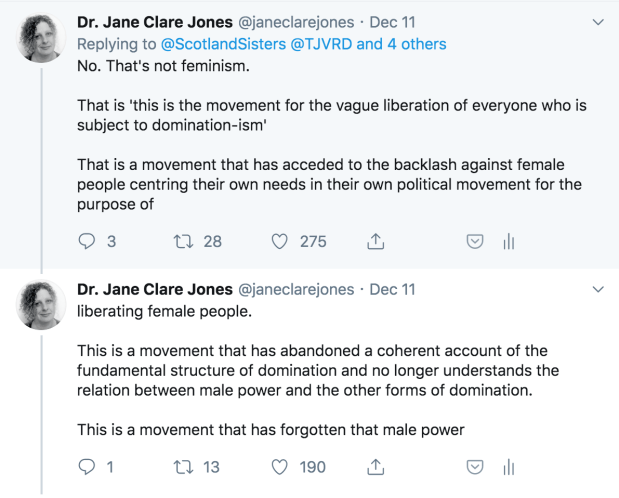Open Pocket save icon on first tweet
The height and width of the screenshot is (498, 619).
pyautogui.click(x=476, y=241)
